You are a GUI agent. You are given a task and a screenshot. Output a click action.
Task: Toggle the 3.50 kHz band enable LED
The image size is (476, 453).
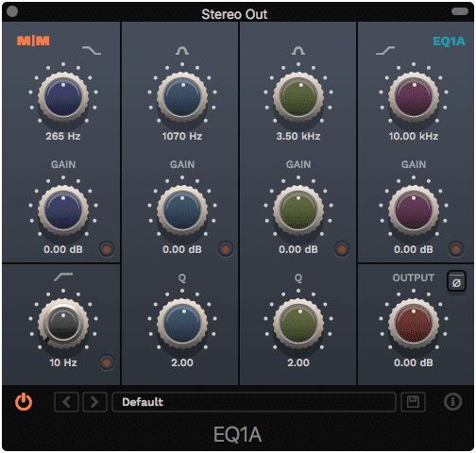pyautogui.click(x=342, y=249)
